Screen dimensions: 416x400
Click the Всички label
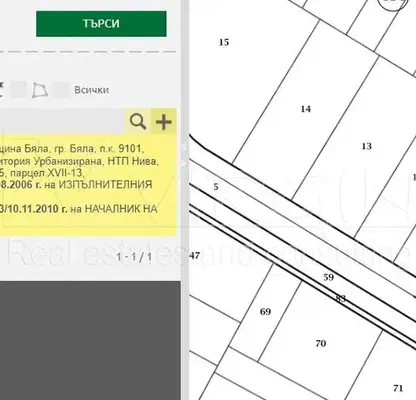click(92, 90)
